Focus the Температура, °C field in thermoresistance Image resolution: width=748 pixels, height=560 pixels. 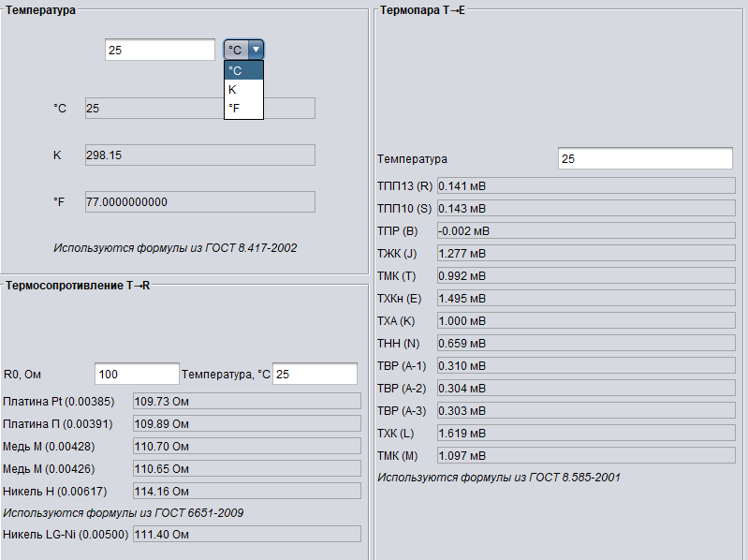[315, 375]
